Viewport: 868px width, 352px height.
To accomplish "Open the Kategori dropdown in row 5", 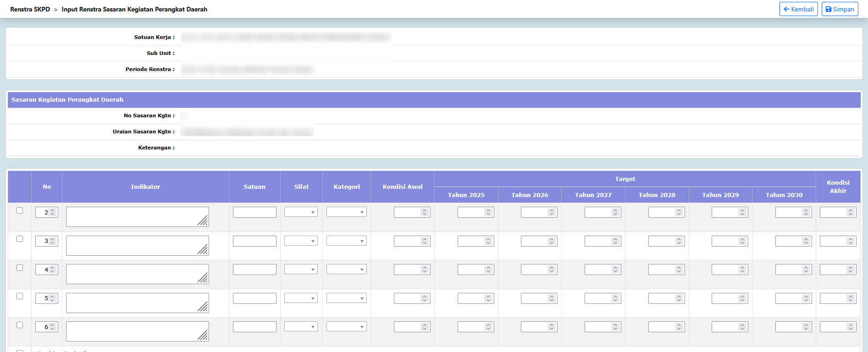I will [346, 298].
